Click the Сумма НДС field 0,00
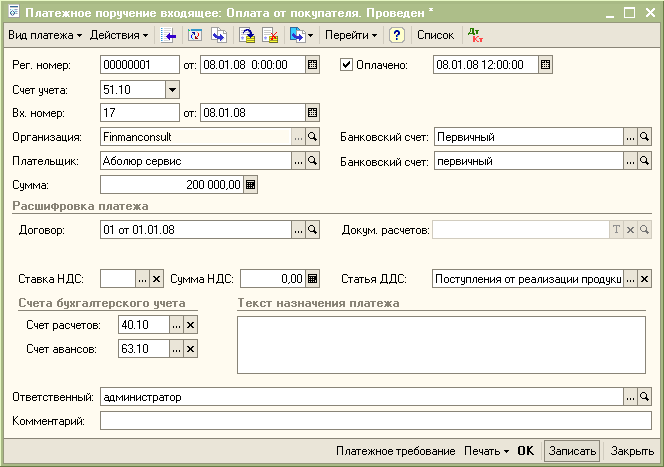Image resolution: width=664 pixels, height=467 pixels. pyautogui.click(x=273, y=279)
